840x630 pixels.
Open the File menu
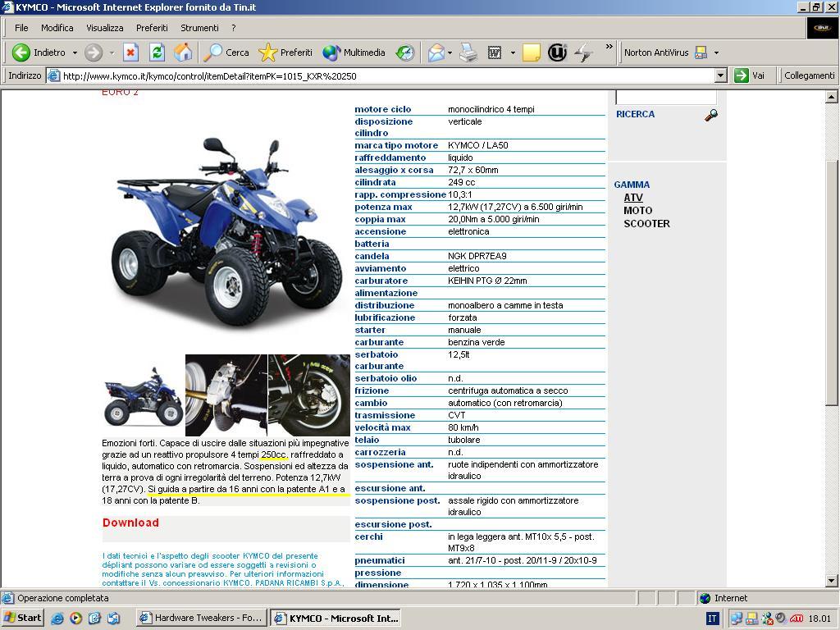click(x=21, y=28)
